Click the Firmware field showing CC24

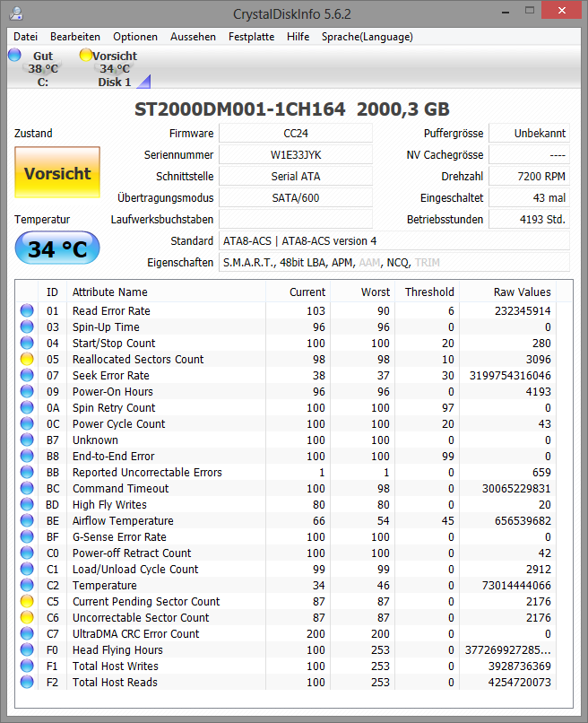pyautogui.click(x=296, y=134)
